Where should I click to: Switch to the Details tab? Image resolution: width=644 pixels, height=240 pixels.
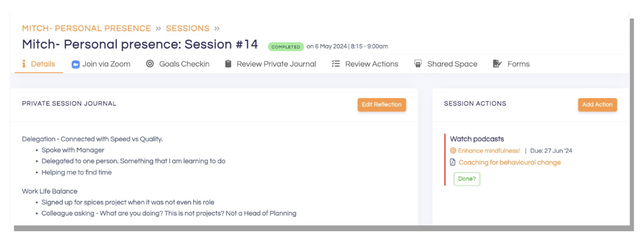pos(39,64)
